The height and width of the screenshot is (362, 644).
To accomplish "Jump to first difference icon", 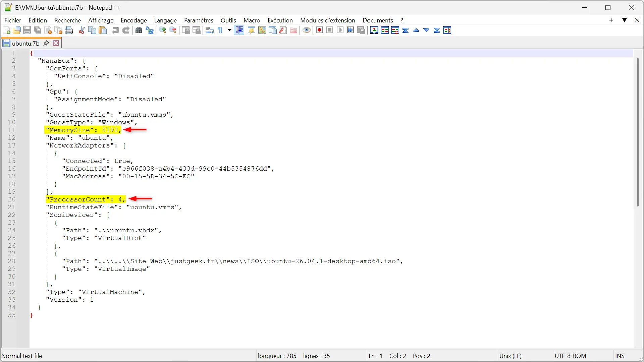I will tap(406, 31).
